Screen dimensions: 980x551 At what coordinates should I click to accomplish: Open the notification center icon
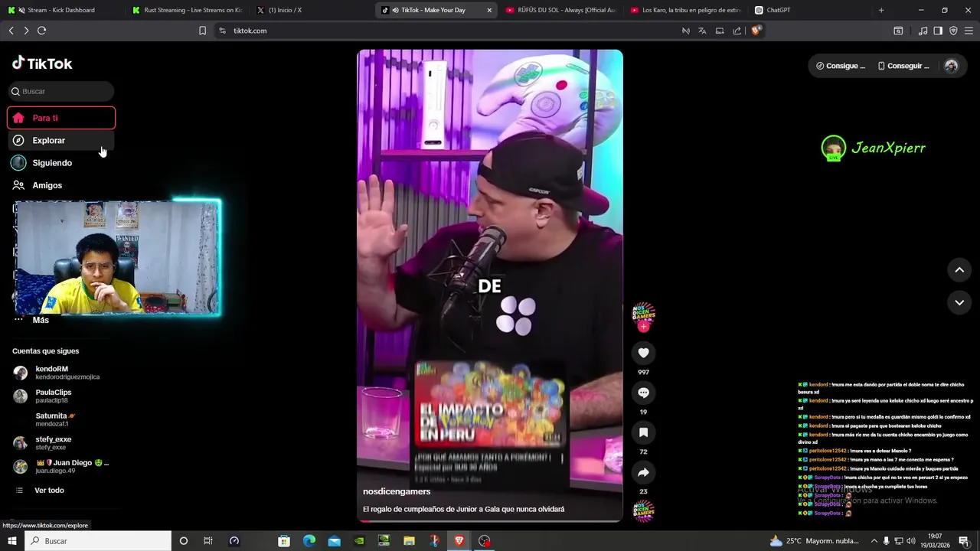pos(964,541)
